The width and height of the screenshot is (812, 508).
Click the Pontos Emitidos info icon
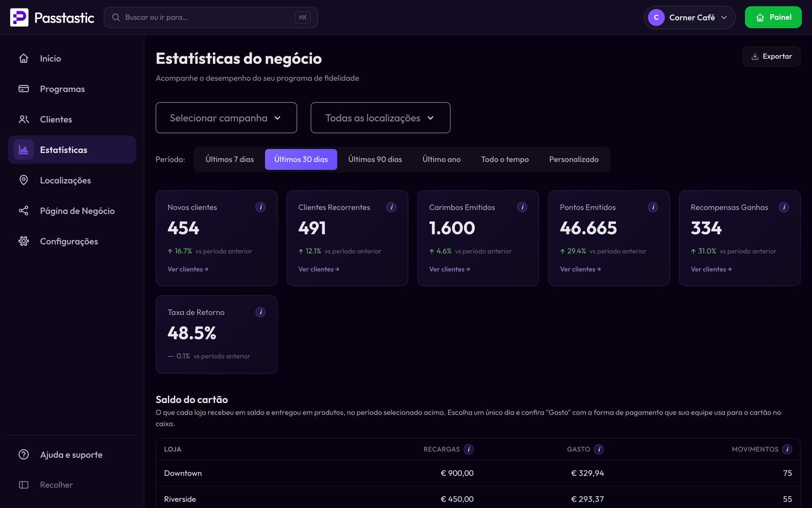[653, 207]
